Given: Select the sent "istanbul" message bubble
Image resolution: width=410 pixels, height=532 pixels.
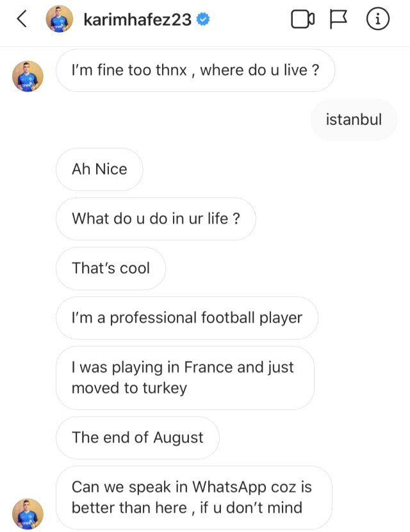Looking at the screenshot, I should pos(354,120).
